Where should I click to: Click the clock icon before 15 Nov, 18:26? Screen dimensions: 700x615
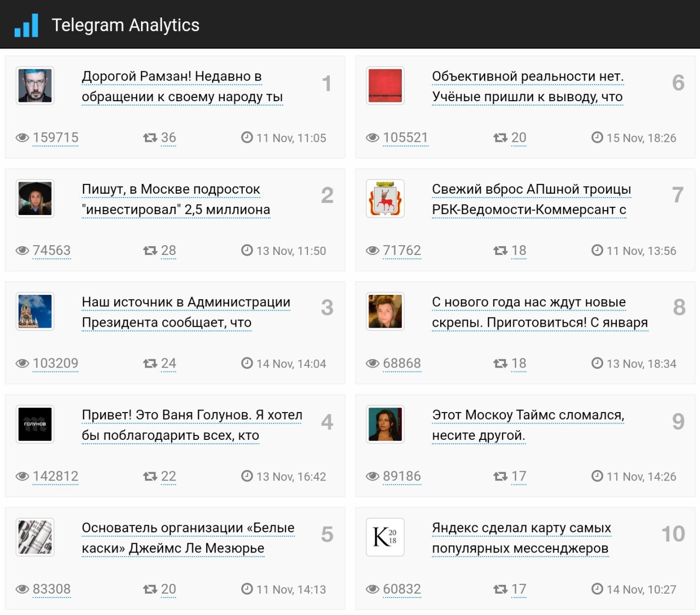[597, 137]
